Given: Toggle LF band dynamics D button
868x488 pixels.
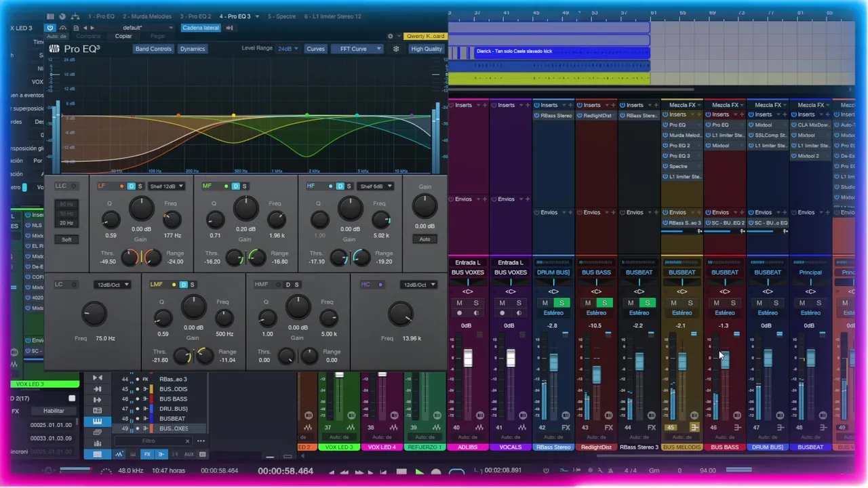Looking at the screenshot, I should click(x=132, y=186).
